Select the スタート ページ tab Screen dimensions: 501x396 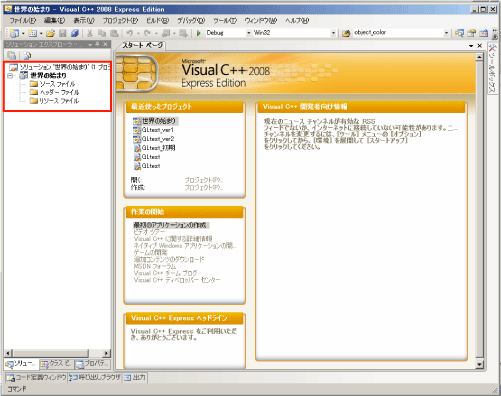[142, 46]
